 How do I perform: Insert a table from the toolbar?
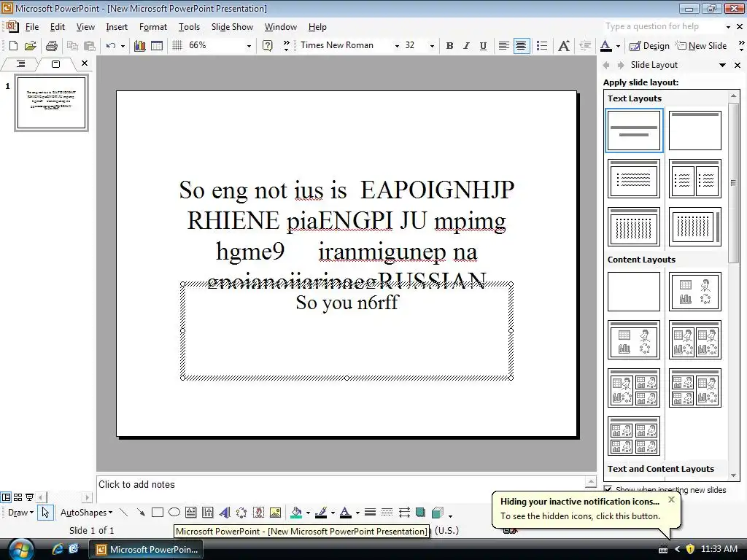157,46
